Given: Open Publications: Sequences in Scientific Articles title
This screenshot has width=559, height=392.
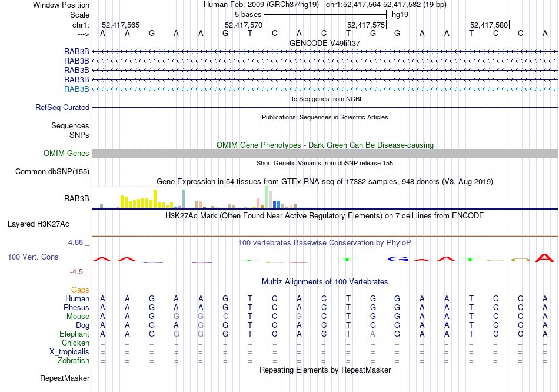Looking at the screenshot, I should point(325,117).
